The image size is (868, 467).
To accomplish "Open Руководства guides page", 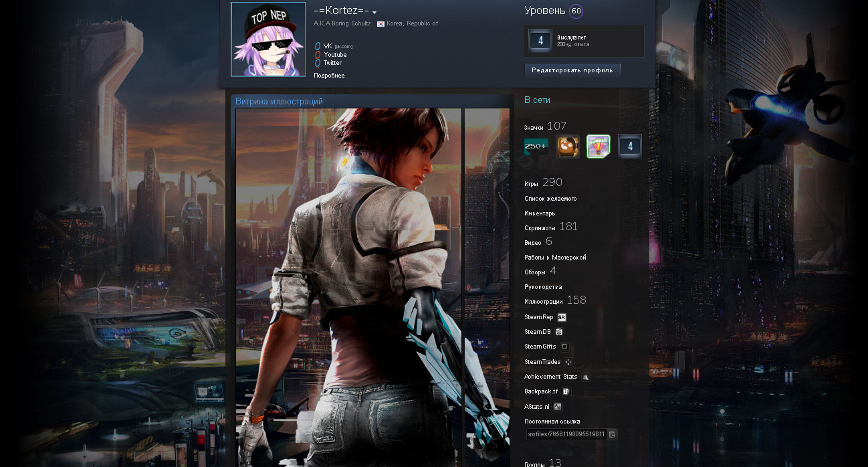I will [543, 287].
